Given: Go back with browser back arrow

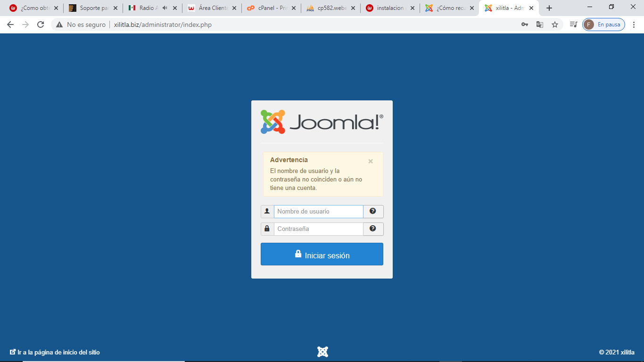Looking at the screenshot, I should tap(10, 25).
